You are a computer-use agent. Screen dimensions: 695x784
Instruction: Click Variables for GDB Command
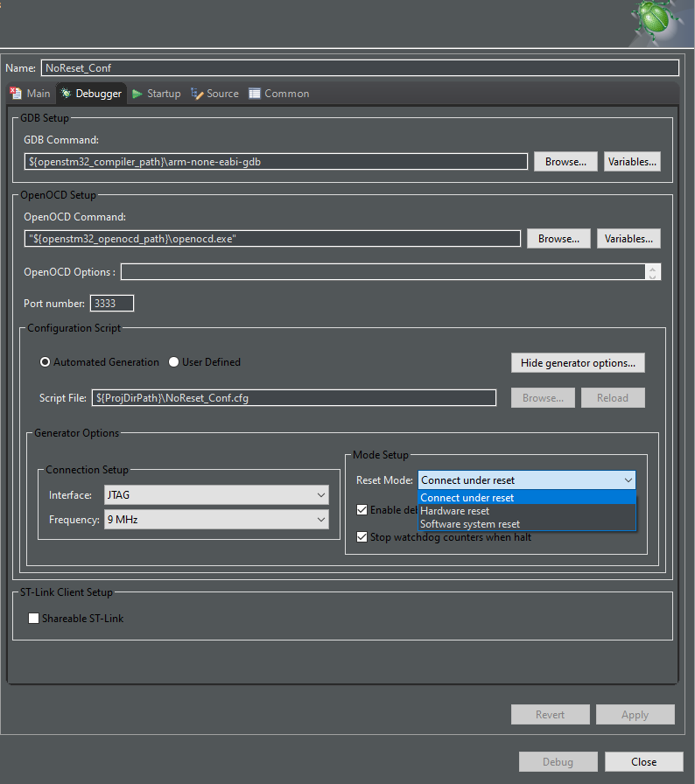click(x=632, y=162)
